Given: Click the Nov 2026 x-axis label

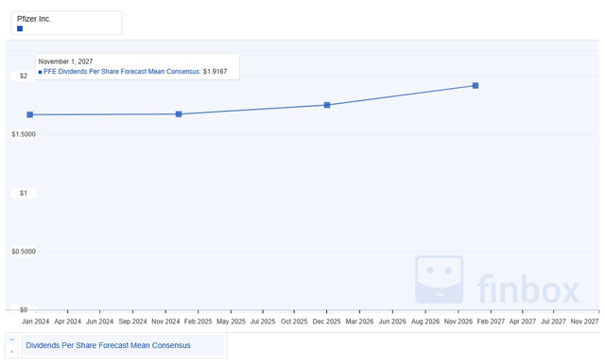Looking at the screenshot, I should click(458, 321).
